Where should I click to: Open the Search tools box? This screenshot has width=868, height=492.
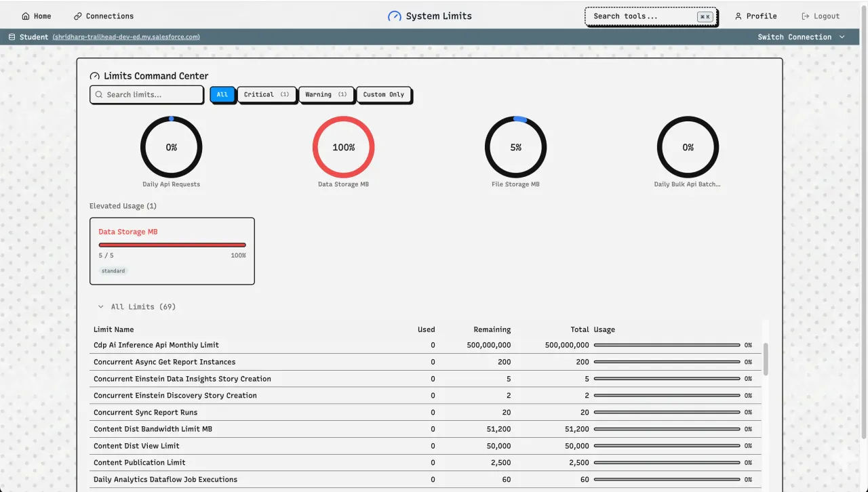(650, 16)
